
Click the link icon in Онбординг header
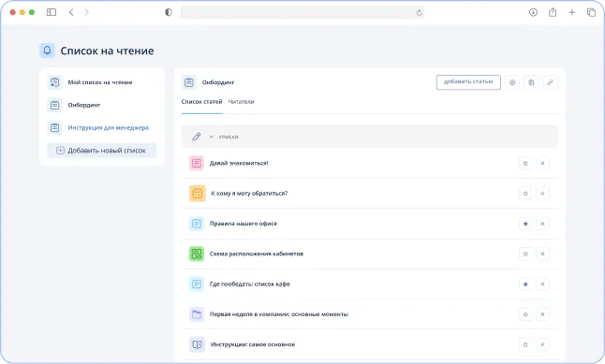[x=550, y=82]
